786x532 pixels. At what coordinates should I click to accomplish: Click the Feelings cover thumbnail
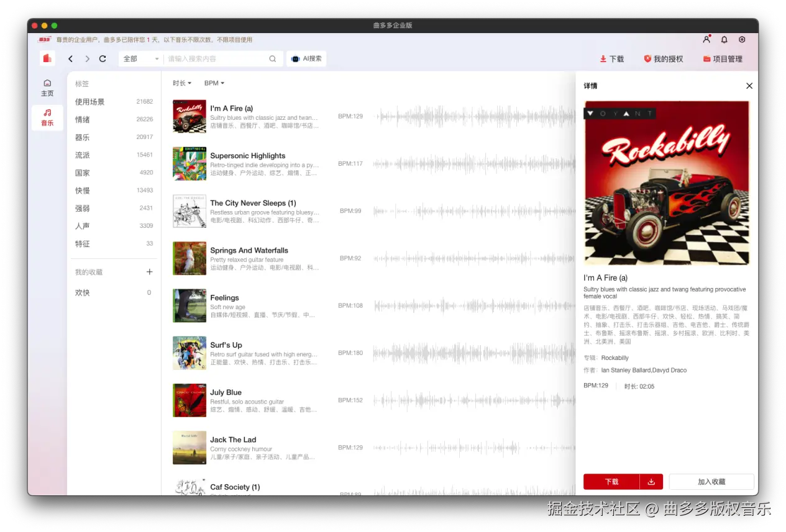pos(190,305)
